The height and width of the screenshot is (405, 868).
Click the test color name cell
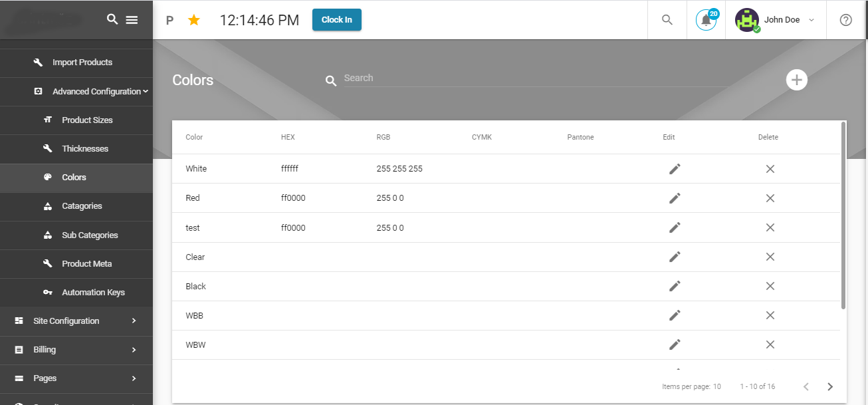coord(193,228)
